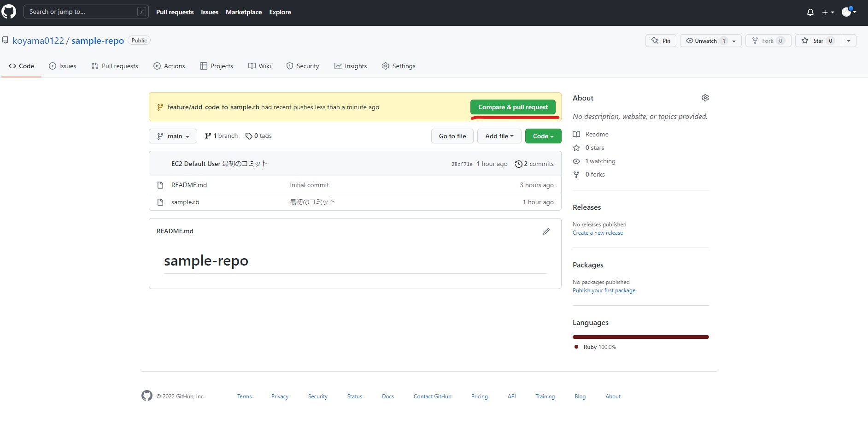Viewport: 868px width, 426px height.
Task: Click Create a new release
Action: coord(598,233)
